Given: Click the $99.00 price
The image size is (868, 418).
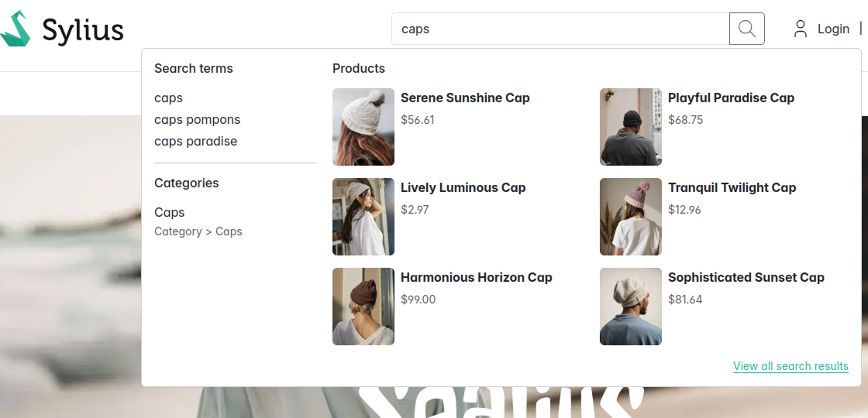Looking at the screenshot, I should [418, 300].
